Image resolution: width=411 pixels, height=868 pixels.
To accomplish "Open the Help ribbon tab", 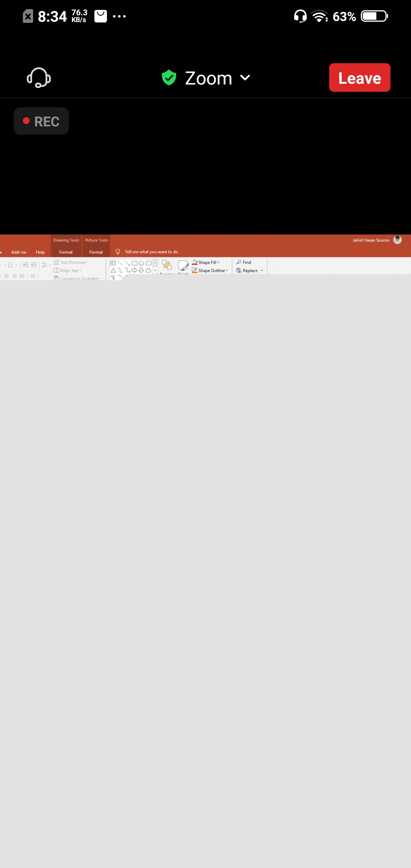I will click(x=40, y=252).
